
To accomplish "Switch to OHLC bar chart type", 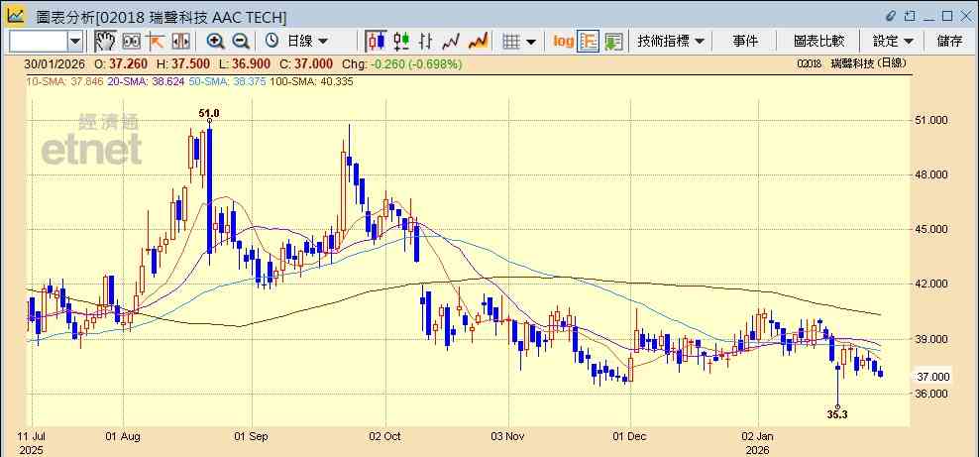I will coord(426,42).
